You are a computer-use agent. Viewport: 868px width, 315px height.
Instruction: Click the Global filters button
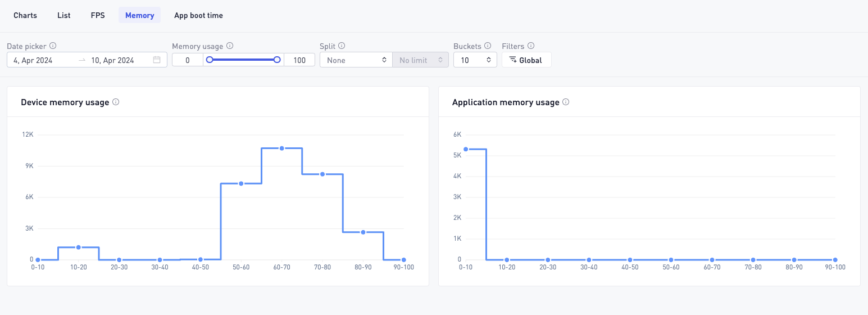[x=526, y=60]
